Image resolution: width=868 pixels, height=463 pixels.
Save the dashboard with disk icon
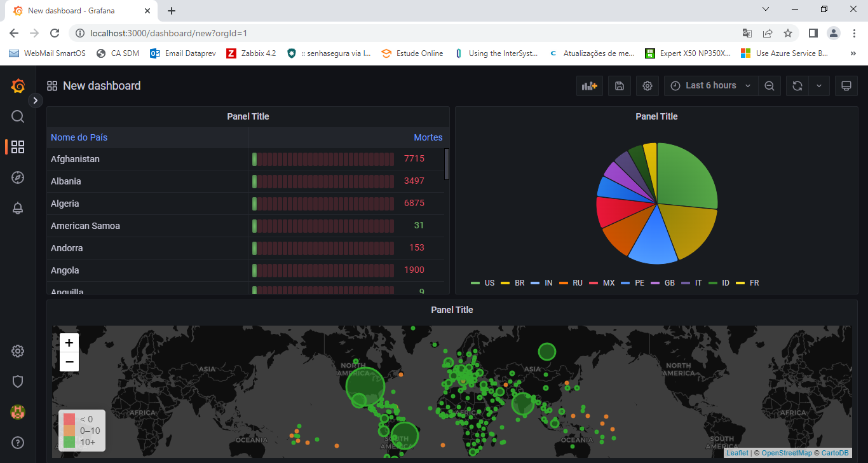tap(620, 86)
